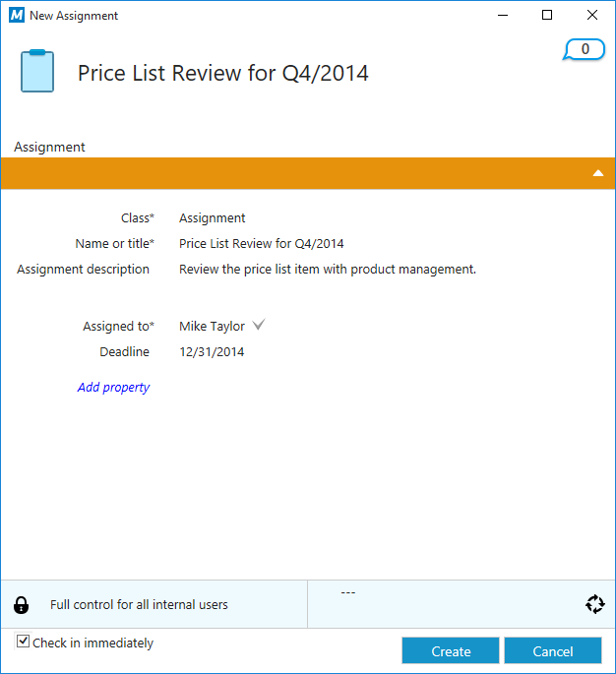Click the clipboard assignment icon
The image size is (616, 674).
click(x=37, y=71)
